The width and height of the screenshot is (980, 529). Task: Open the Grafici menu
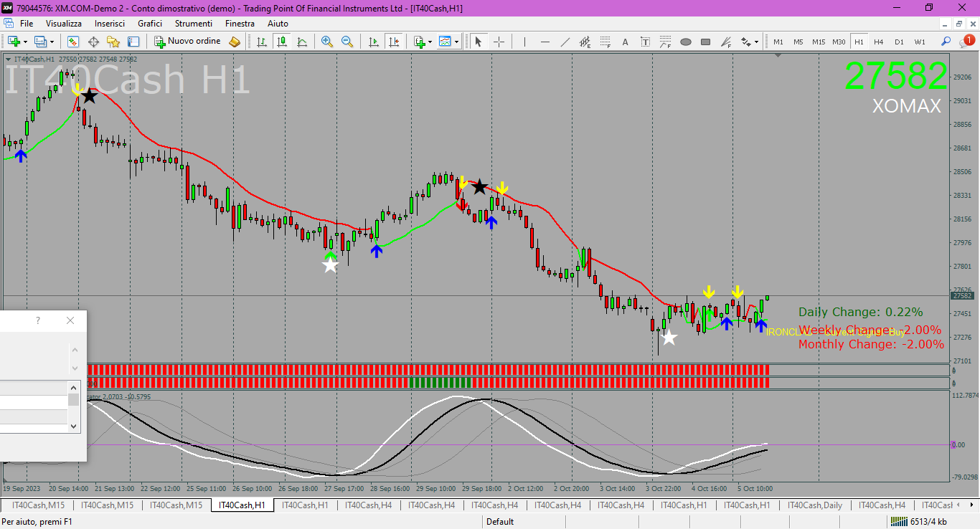coord(150,24)
